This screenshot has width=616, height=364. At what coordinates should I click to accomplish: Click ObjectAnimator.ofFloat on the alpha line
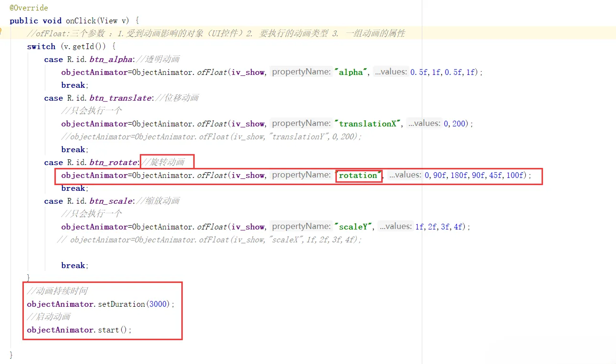(179, 72)
